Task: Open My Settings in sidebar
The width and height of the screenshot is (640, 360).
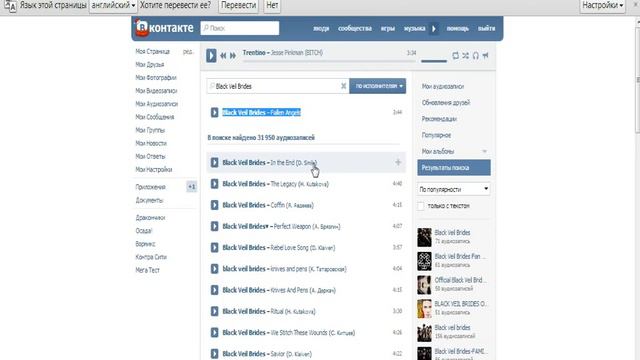Action: click(x=153, y=169)
